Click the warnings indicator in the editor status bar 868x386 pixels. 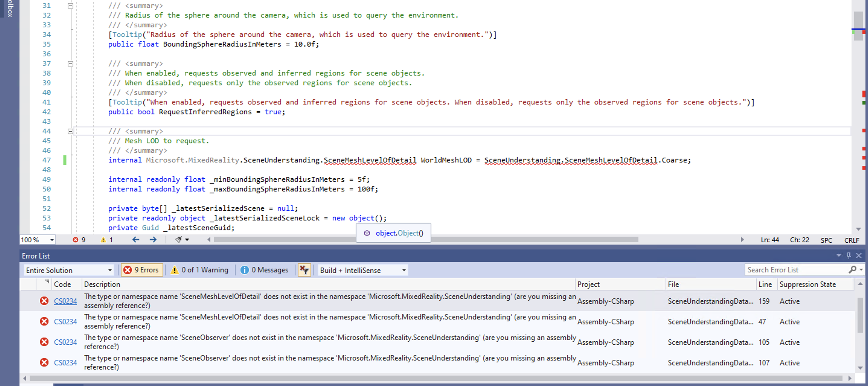coord(106,240)
